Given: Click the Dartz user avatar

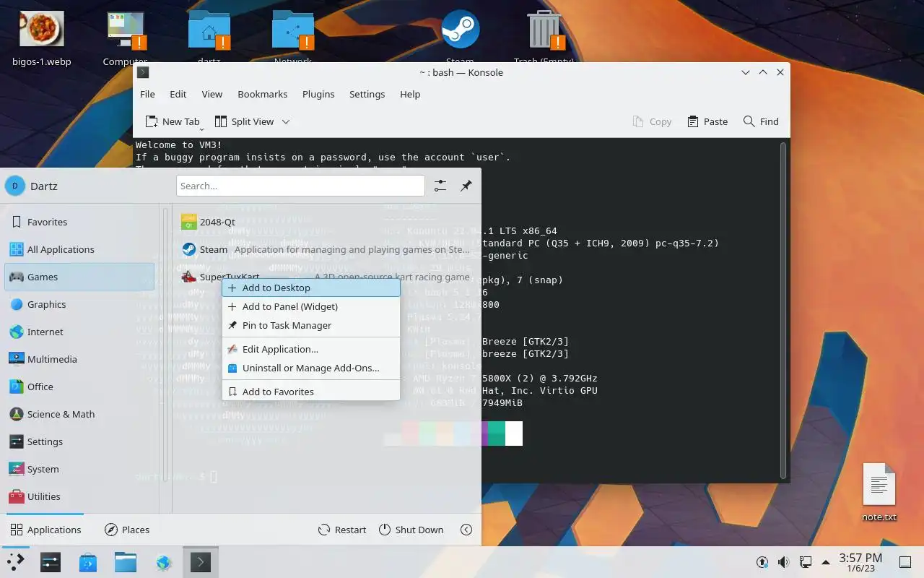Looking at the screenshot, I should [x=15, y=186].
